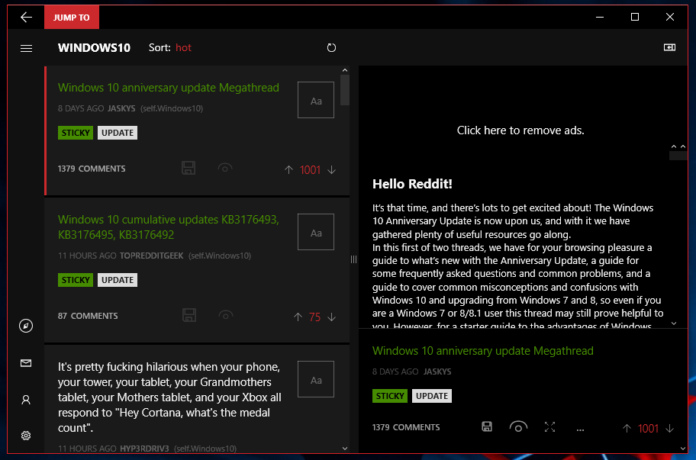Image resolution: width=696 pixels, height=460 pixels.
Task: Save the cumulative updates post
Action: [189, 315]
